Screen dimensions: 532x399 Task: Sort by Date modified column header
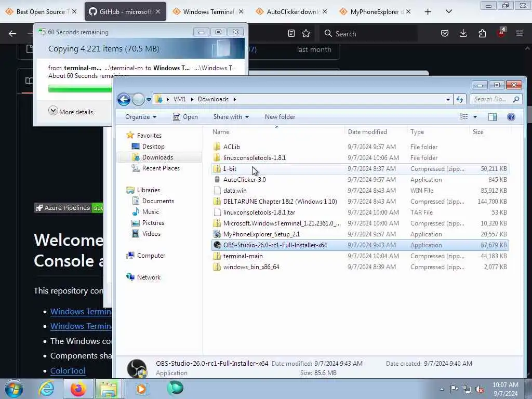[367, 132]
